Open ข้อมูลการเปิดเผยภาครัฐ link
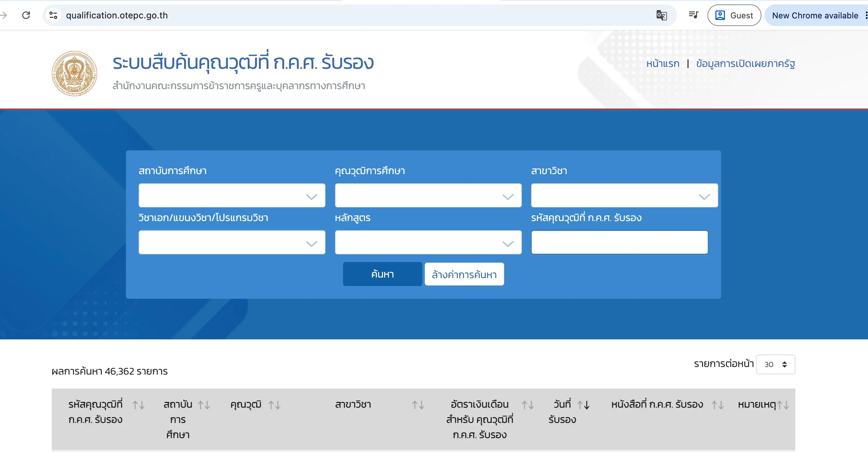The image size is (868, 458). pyautogui.click(x=746, y=64)
